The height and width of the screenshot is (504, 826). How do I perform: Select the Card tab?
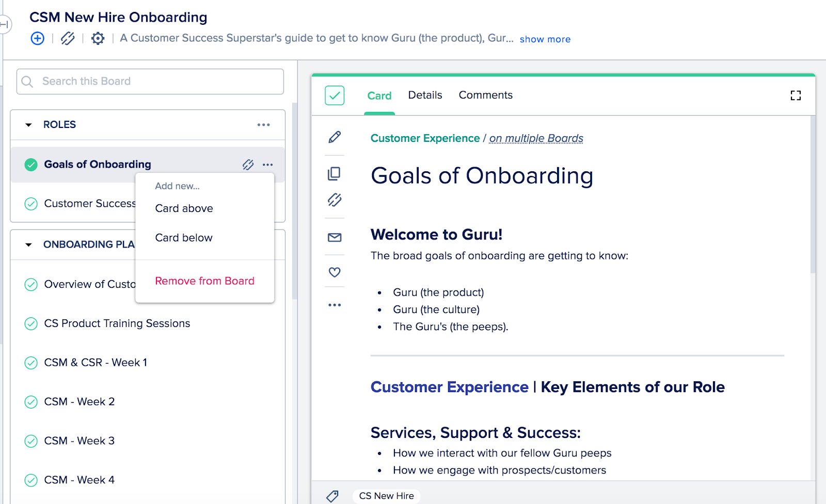[x=379, y=95]
